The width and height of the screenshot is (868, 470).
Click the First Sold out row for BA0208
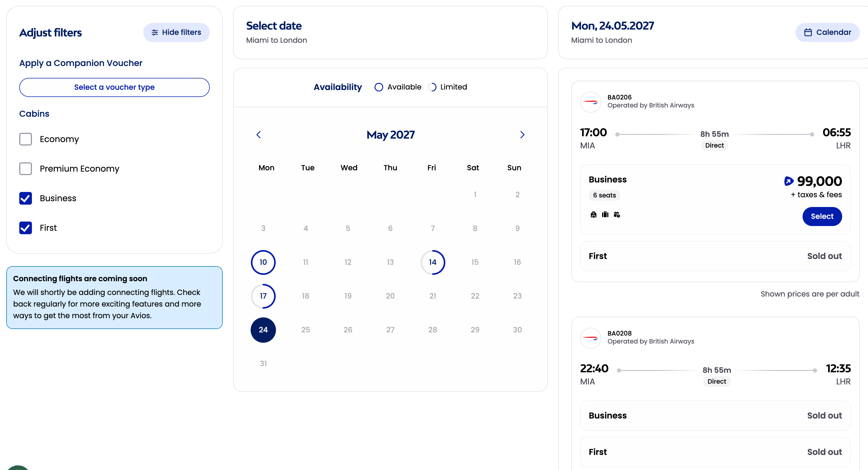[715, 452]
